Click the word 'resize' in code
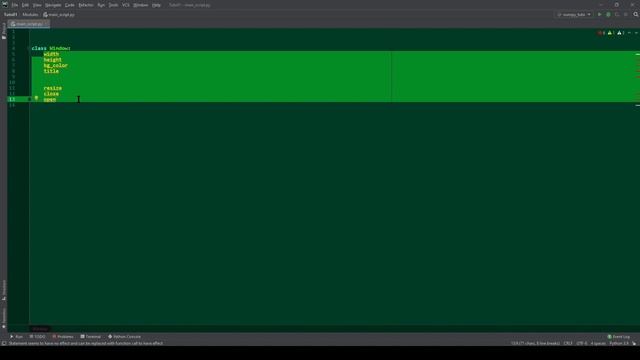Screen dimensions: 640x360 tap(53, 88)
